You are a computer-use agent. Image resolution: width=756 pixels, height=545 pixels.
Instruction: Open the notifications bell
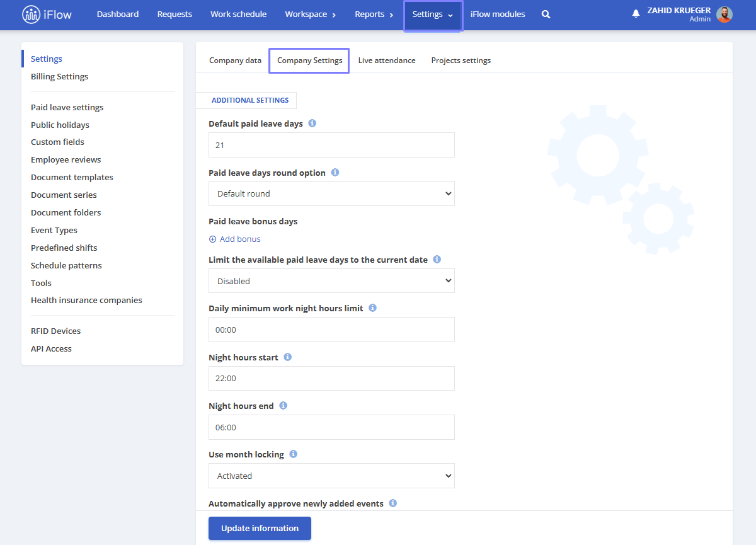pyautogui.click(x=636, y=14)
